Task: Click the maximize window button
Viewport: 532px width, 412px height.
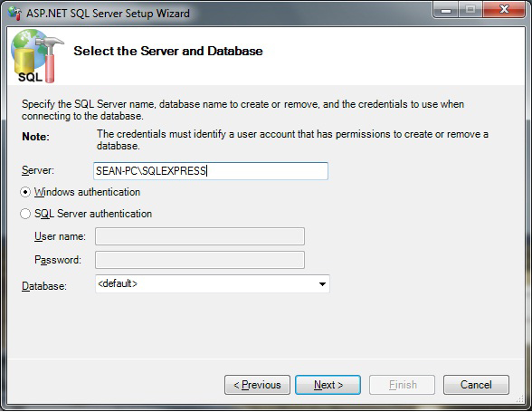Action: pos(470,10)
